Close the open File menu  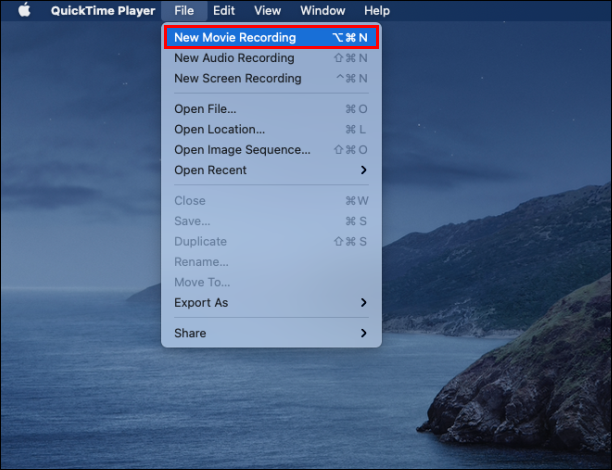[184, 11]
